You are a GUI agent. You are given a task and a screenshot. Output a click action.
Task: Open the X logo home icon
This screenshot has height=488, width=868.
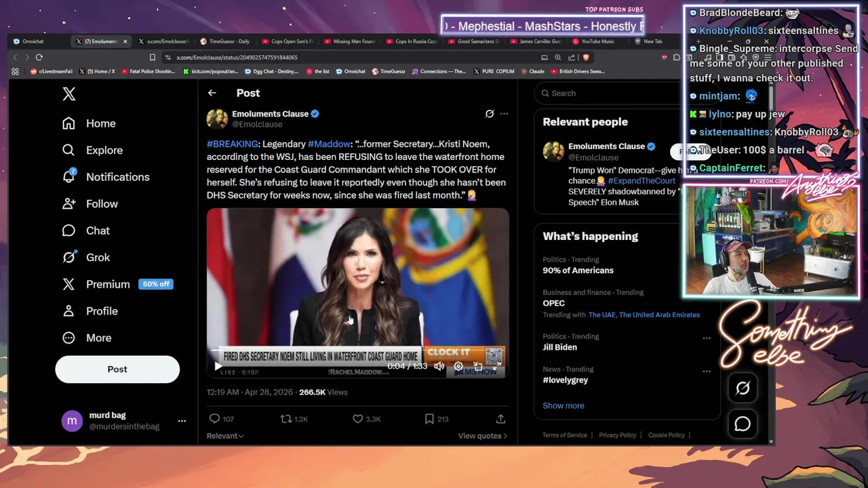coord(69,94)
